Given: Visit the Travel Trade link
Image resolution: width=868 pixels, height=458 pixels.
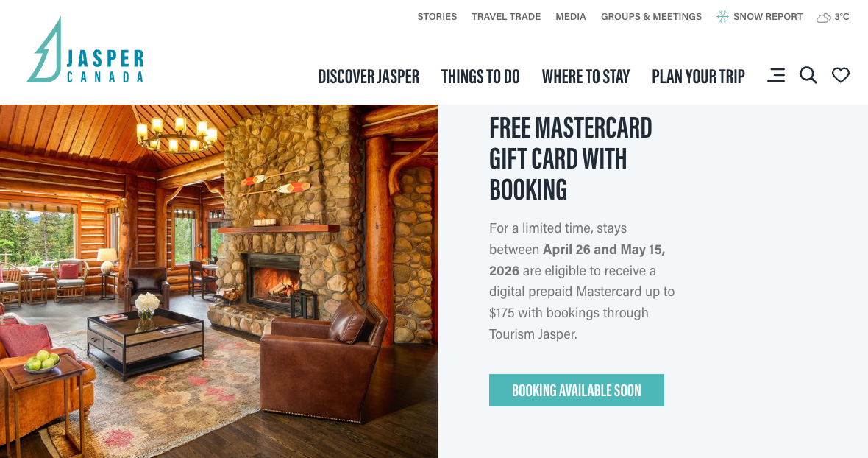Looking at the screenshot, I should [x=506, y=17].
